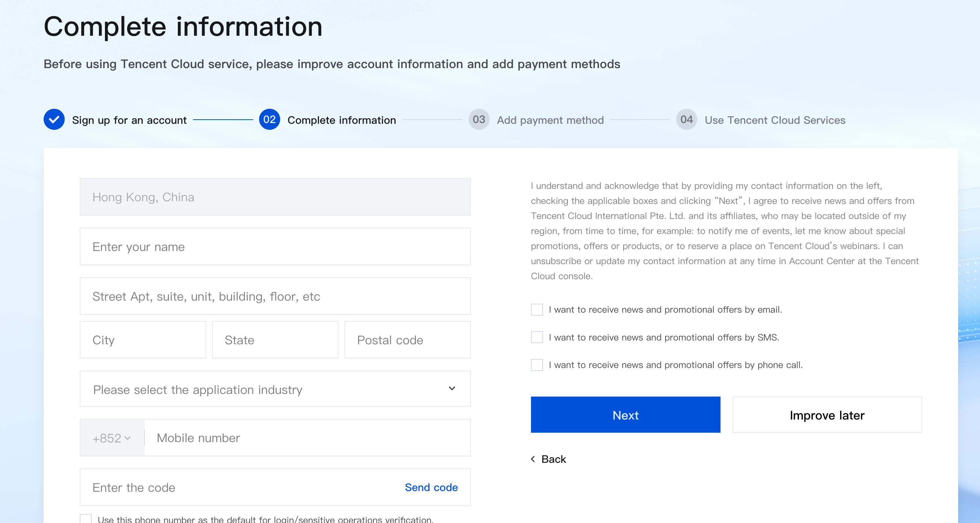
Task: Click the Next button
Action: point(625,415)
